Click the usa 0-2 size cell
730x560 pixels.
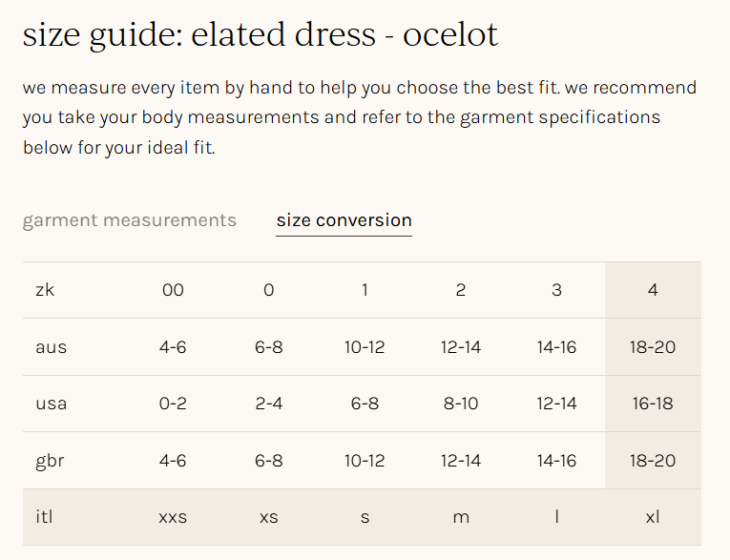[x=173, y=404]
